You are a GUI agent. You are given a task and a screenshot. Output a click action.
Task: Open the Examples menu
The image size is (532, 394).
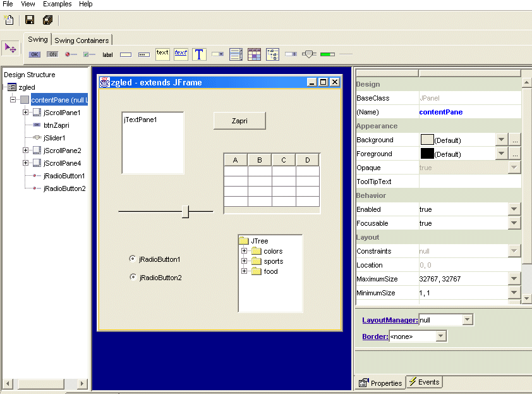(57, 4)
